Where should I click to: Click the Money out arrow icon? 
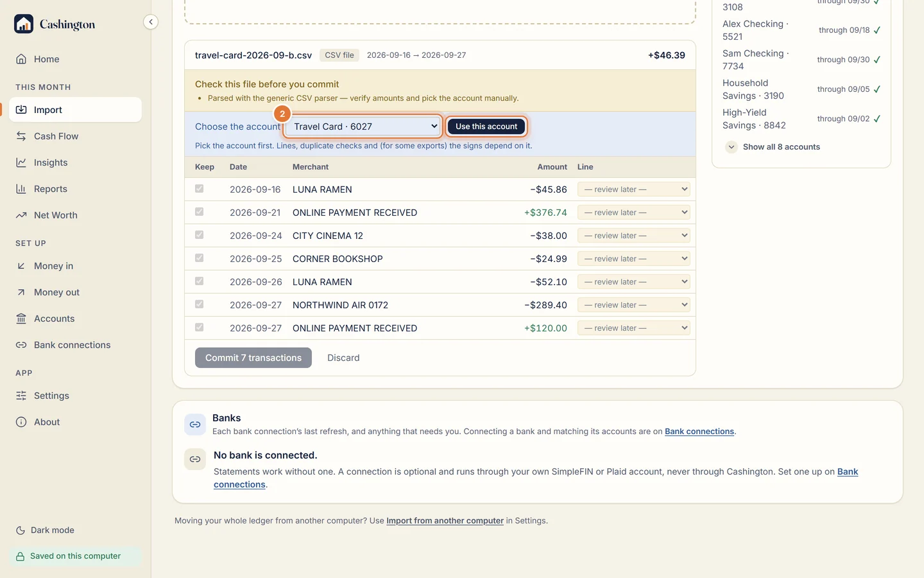tap(21, 292)
